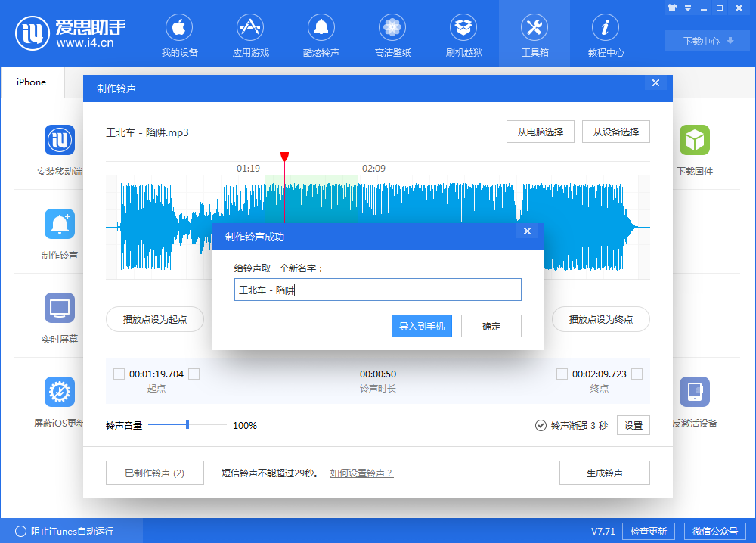Click file name 王北车 - 陷阱.mp3
The width and height of the screenshot is (756, 543).
147,132
